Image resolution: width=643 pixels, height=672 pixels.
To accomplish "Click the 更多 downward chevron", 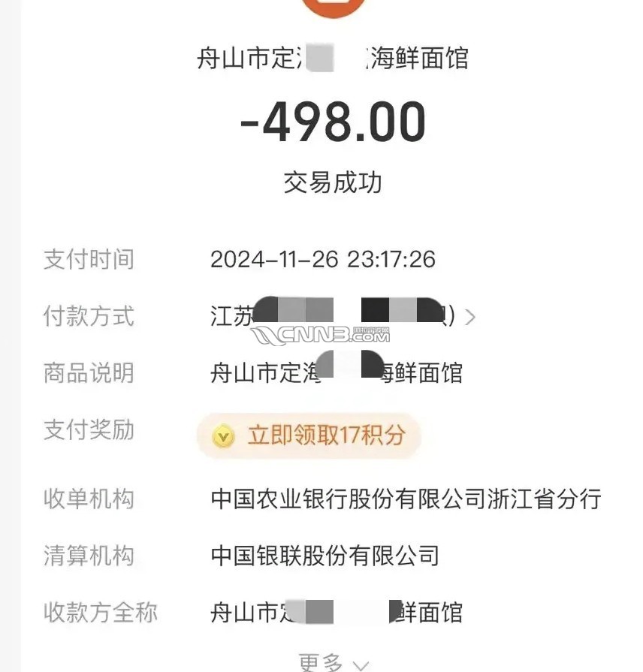I will point(361,665).
